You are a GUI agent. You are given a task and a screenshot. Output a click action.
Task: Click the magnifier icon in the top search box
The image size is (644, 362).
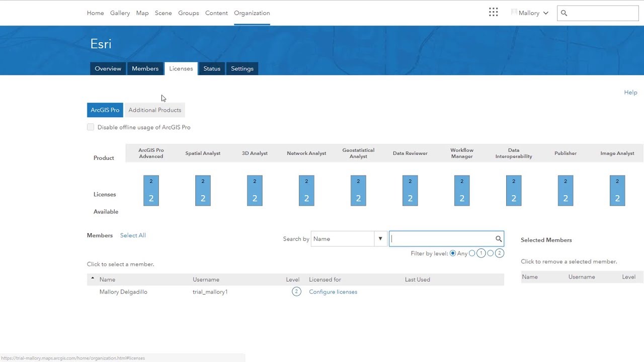pyautogui.click(x=564, y=13)
